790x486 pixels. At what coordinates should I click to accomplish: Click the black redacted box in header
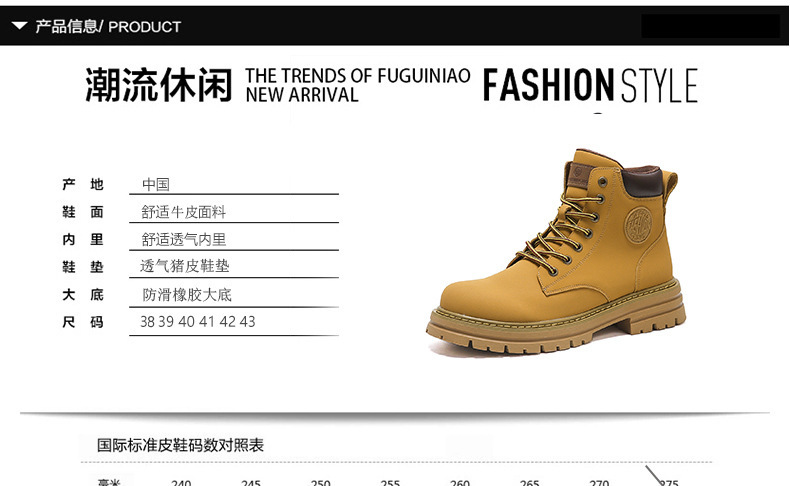coord(710,26)
